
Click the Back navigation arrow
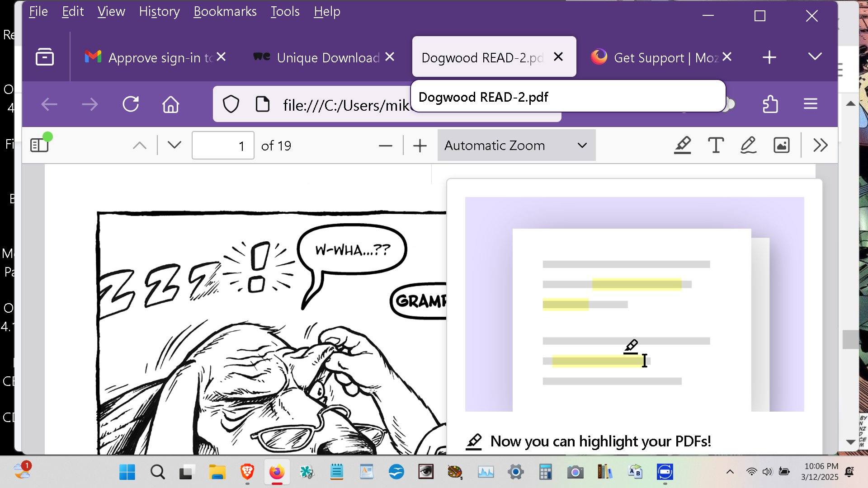point(49,104)
